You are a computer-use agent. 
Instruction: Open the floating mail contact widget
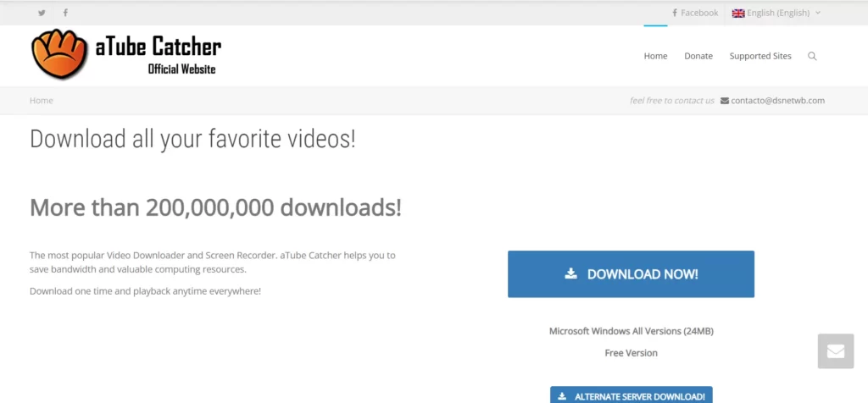pyautogui.click(x=836, y=351)
